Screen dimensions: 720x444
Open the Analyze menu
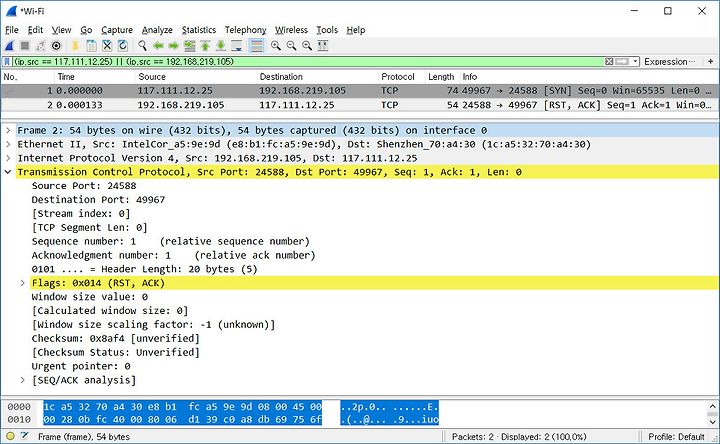157,30
